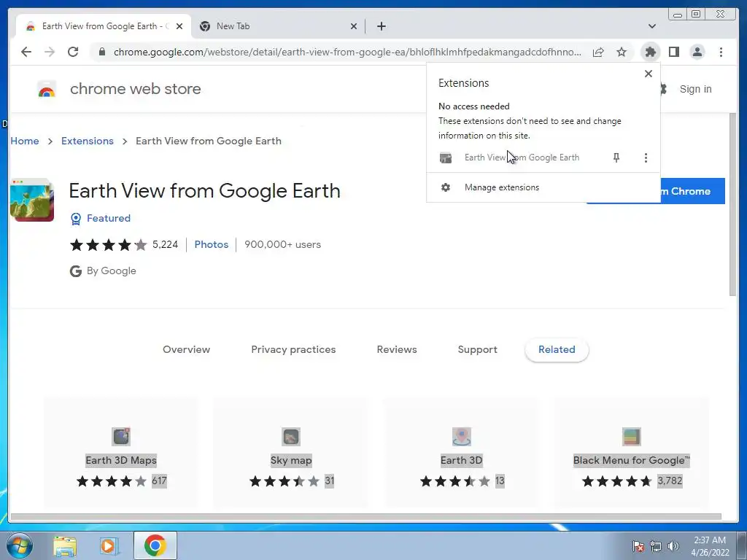
Task: Click the lock icon in the address bar
Action: tap(101, 52)
